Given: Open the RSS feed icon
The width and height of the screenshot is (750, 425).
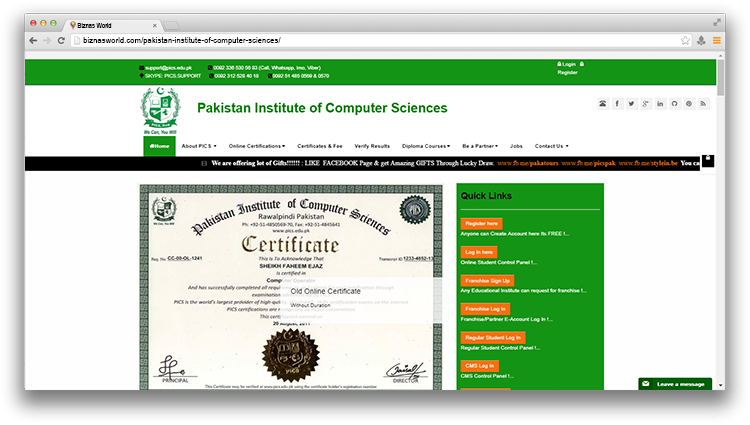Looking at the screenshot, I should tap(703, 103).
